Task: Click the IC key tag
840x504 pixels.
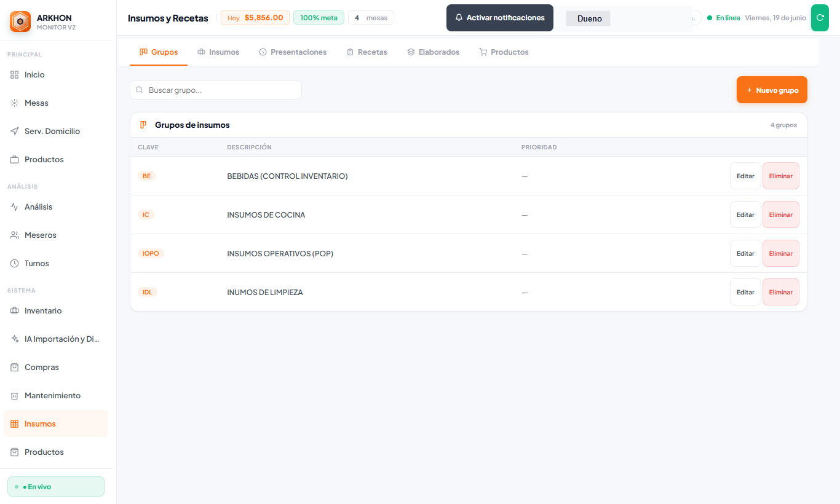Action: click(x=146, y=215)
